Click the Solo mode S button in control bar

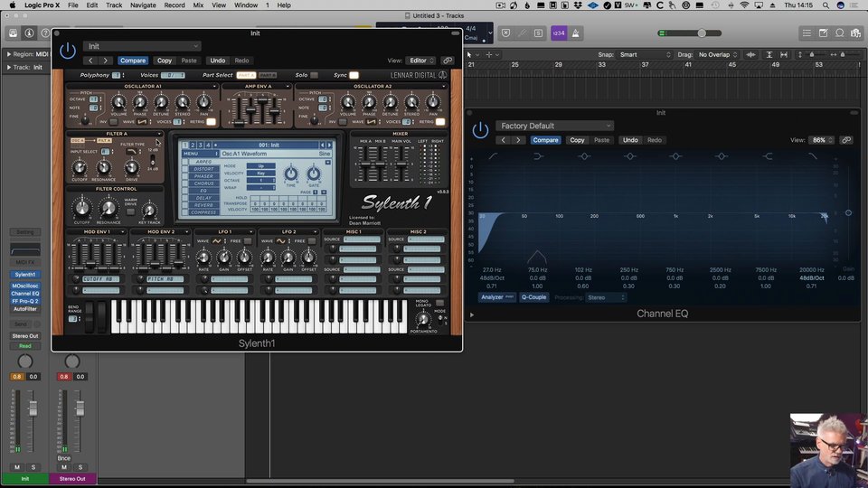pyautogui.click(x=538, y=33)
